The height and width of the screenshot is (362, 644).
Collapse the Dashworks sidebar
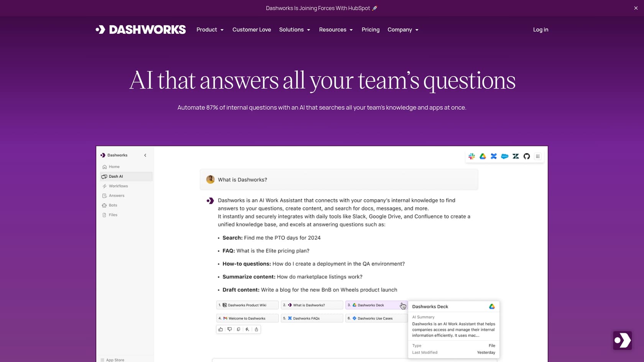(145, 155)
